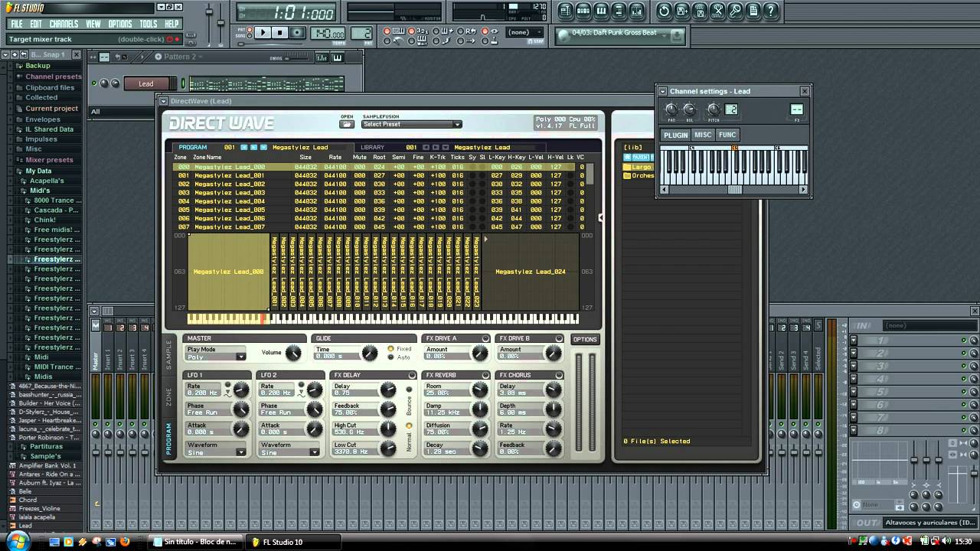Enable FX Drive A power button
This screenshot has width=980, height=551.
[x=485, y=338]
